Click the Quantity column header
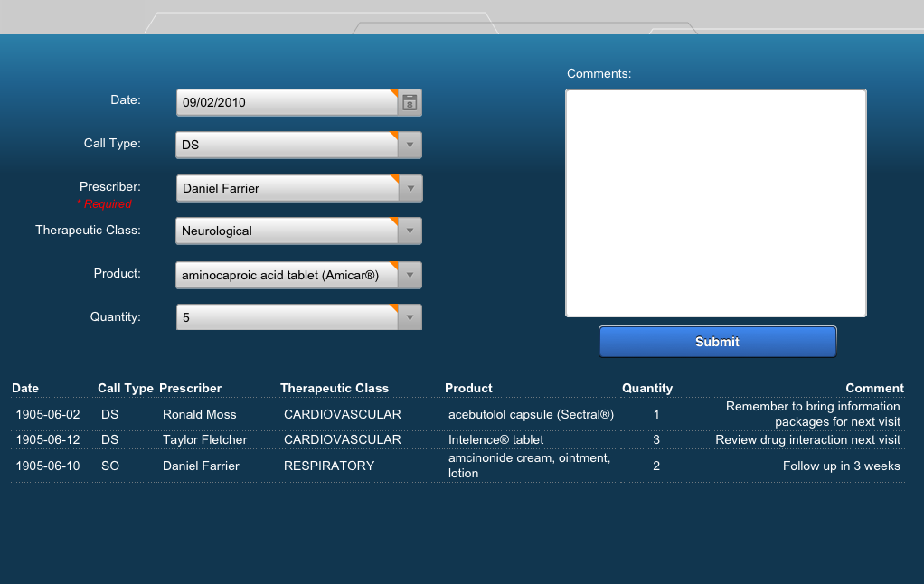The width and height of the screenshot is (924, 584). [647, 389]
